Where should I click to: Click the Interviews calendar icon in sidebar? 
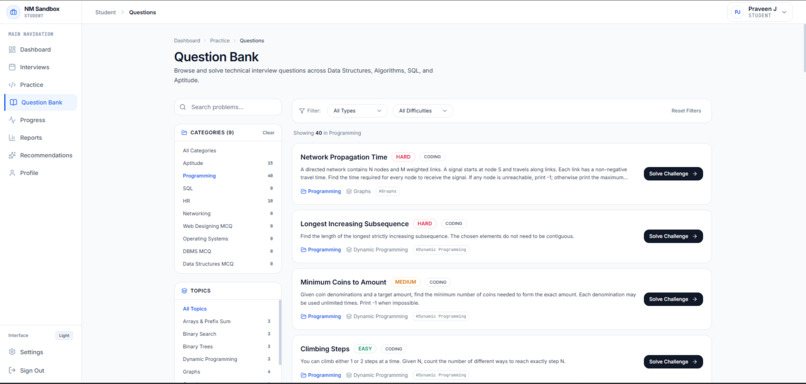point(12,67)
